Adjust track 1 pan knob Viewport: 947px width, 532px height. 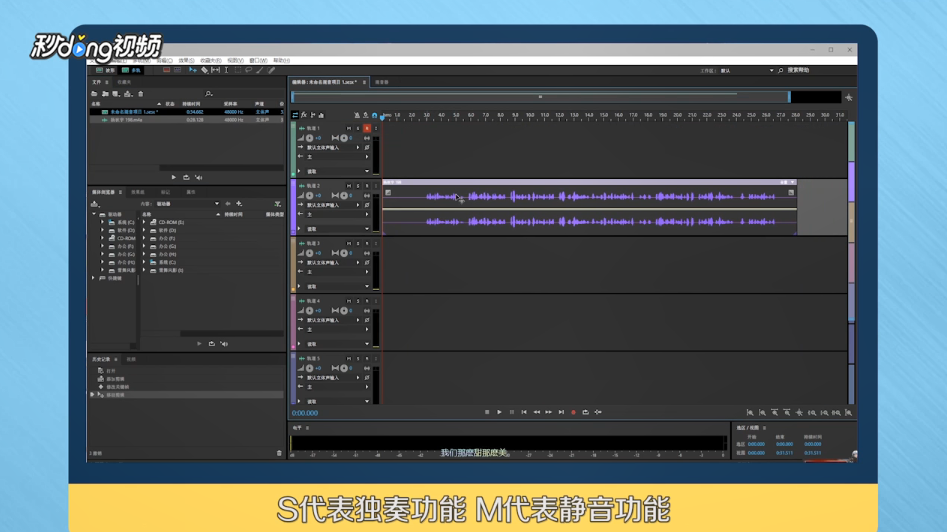click(x=344, y=138)
